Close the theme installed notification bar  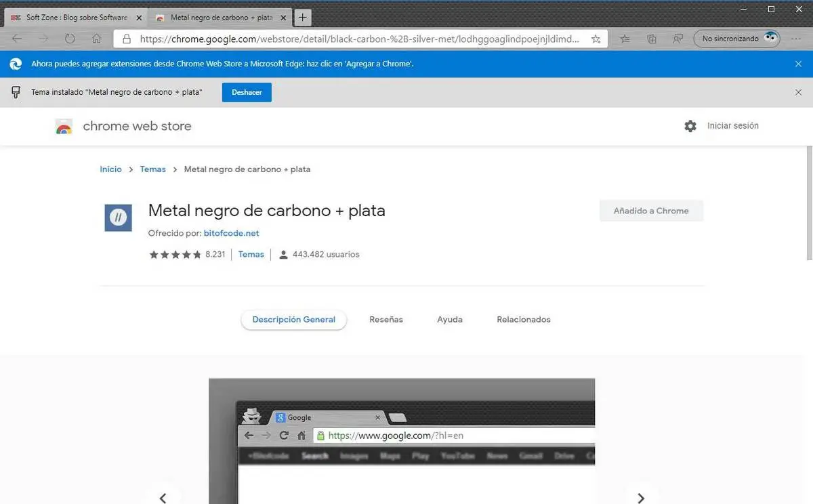pyautogui.click(x=798, y=92)
